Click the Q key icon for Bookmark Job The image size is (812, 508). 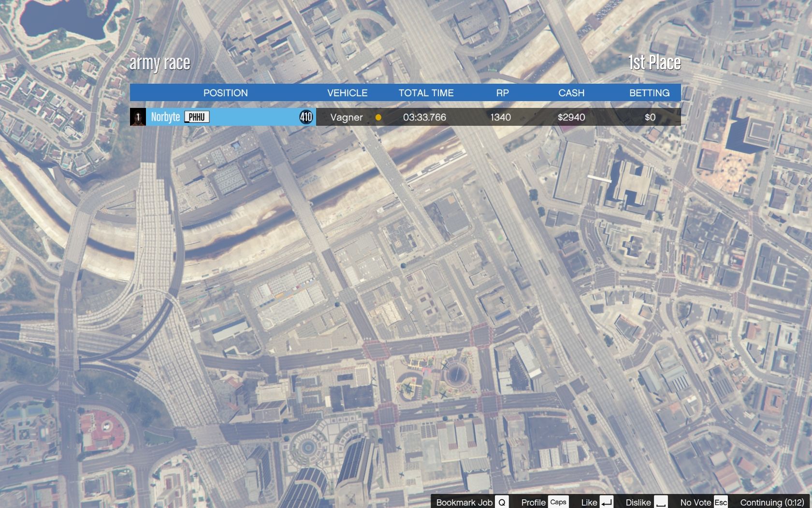(x=502, y=502)
